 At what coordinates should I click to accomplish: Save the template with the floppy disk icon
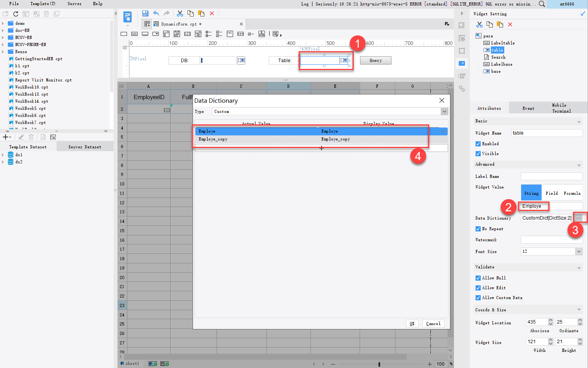145,13
